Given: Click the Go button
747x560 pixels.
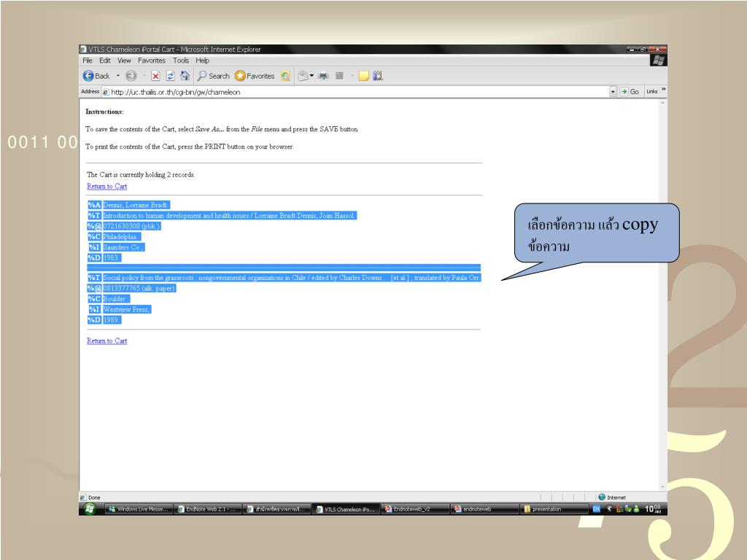Looking at the screenshot, I should click(630, 91).
